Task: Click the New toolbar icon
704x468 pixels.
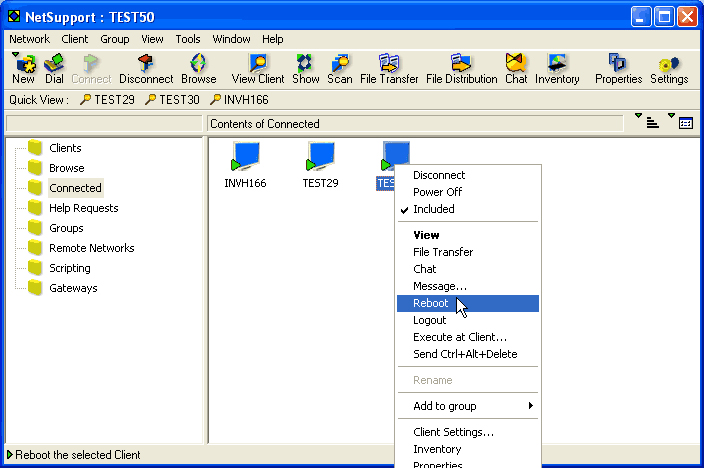Action: click(23, 68)
